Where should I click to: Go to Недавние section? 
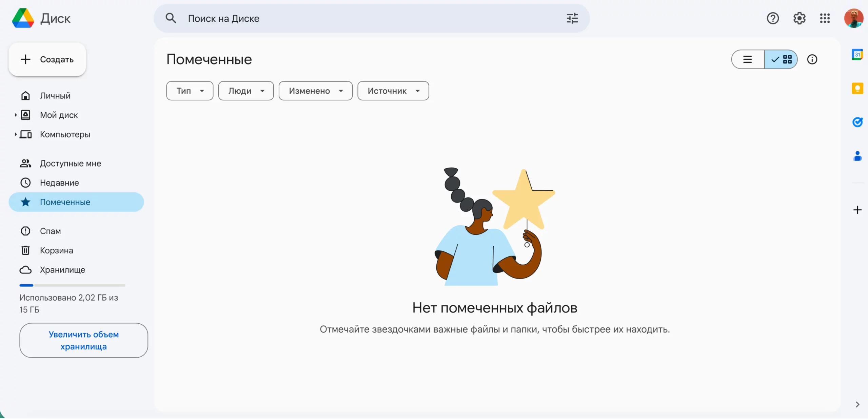[59, 183]
